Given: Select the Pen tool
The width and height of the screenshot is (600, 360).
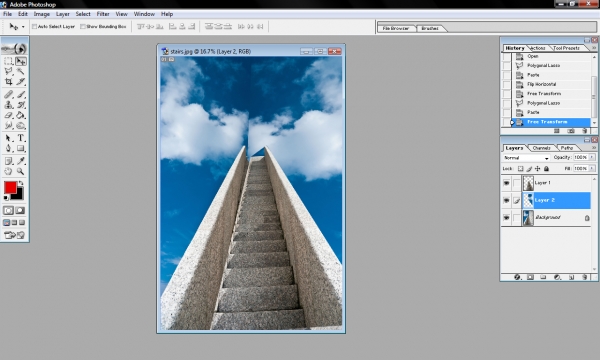Looking at the screenshot, I should click(x=8, y=148).
